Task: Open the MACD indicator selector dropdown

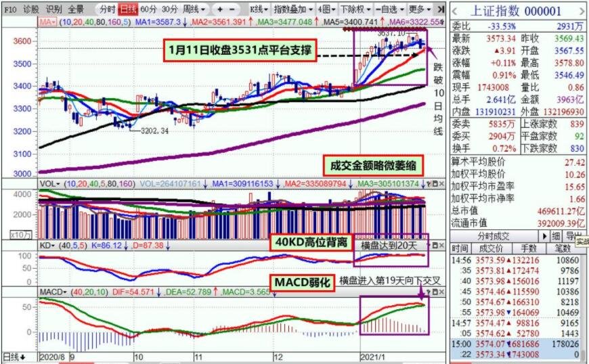Action: point(53,292)
